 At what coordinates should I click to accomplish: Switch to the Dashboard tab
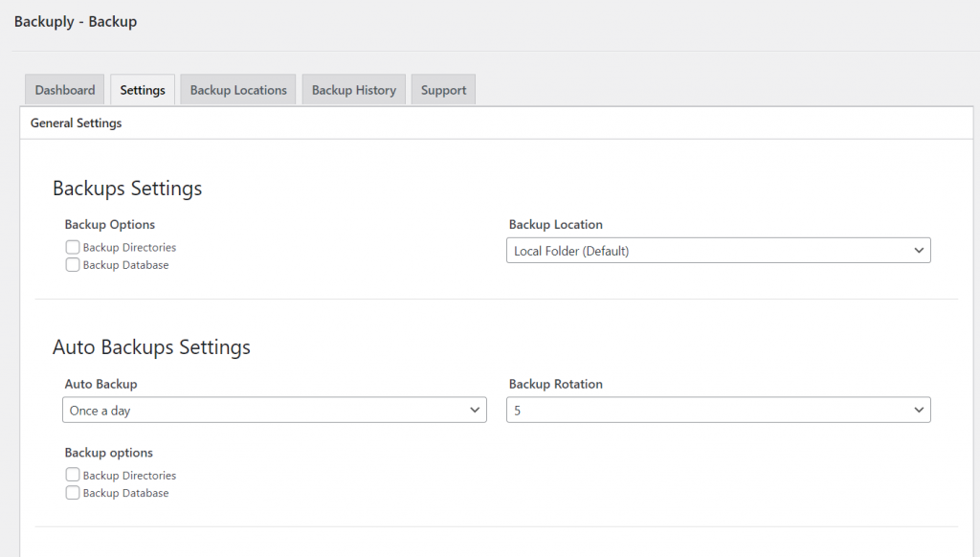(x=64, y=89)
